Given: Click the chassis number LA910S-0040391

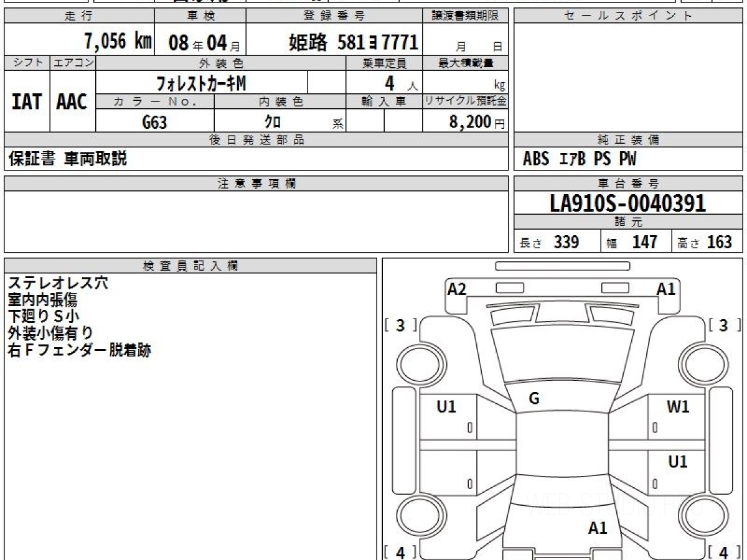Looking at the screenshot, I should tap(629, 203).
